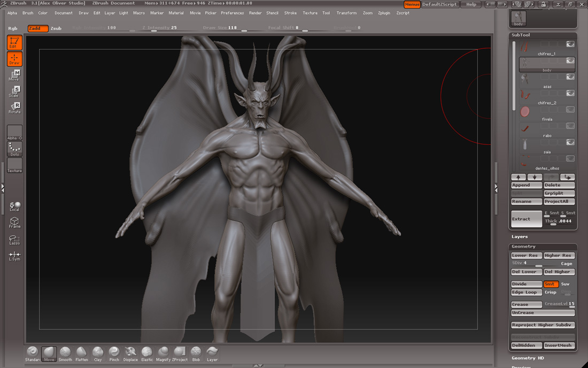Toggle the L.Sym local symmetry icon

pyautogui.click(x=14, y=256)
